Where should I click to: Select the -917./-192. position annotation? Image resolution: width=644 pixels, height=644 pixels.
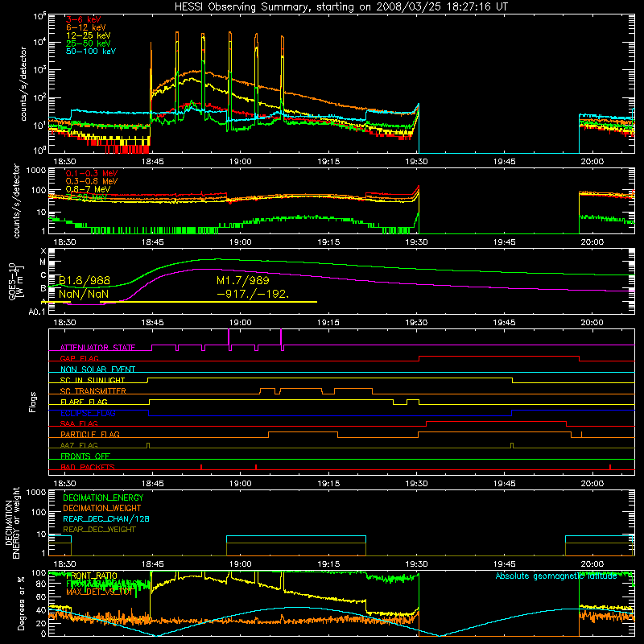tap(254, 294)
